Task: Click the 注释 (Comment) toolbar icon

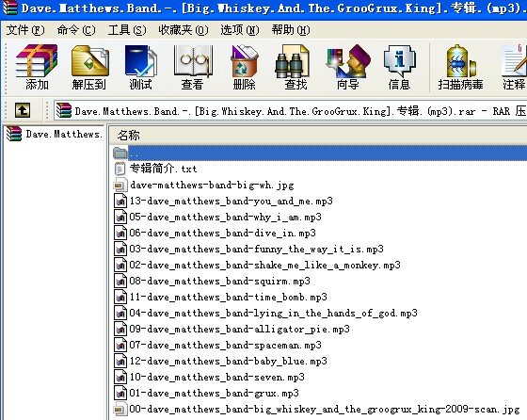Action: click(514, 67)
